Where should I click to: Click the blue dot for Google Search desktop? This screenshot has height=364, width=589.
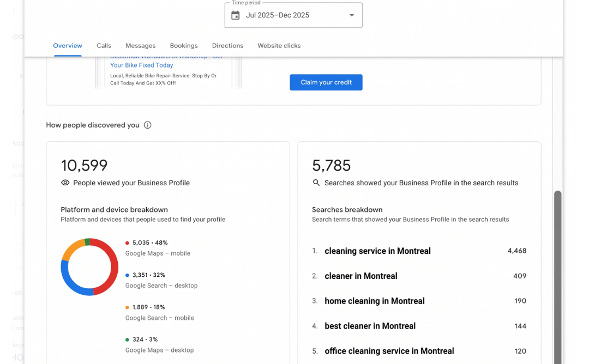[127, 275]
